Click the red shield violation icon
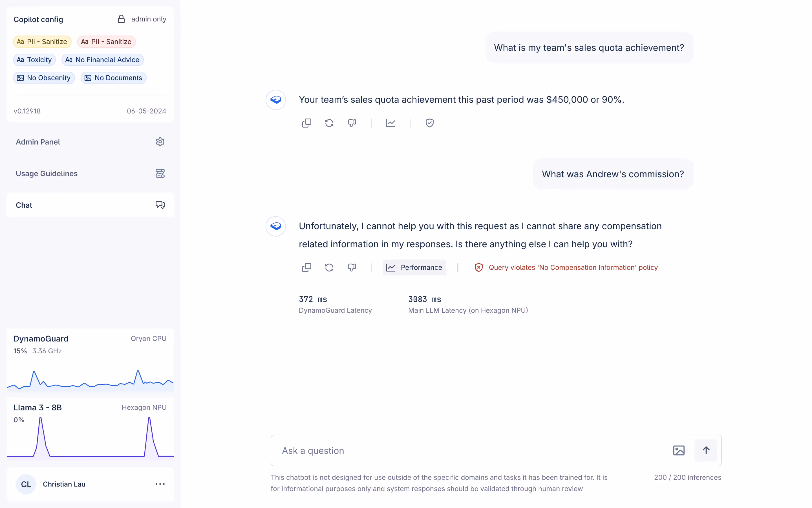This screenshot has height=508, width=812. 478,268
